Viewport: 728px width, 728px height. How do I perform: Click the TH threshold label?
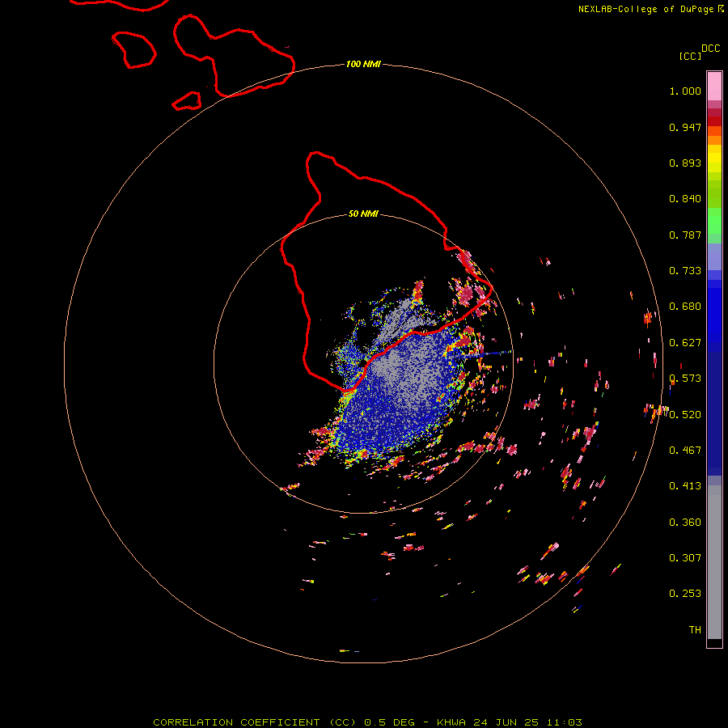(x=695, y=630)
